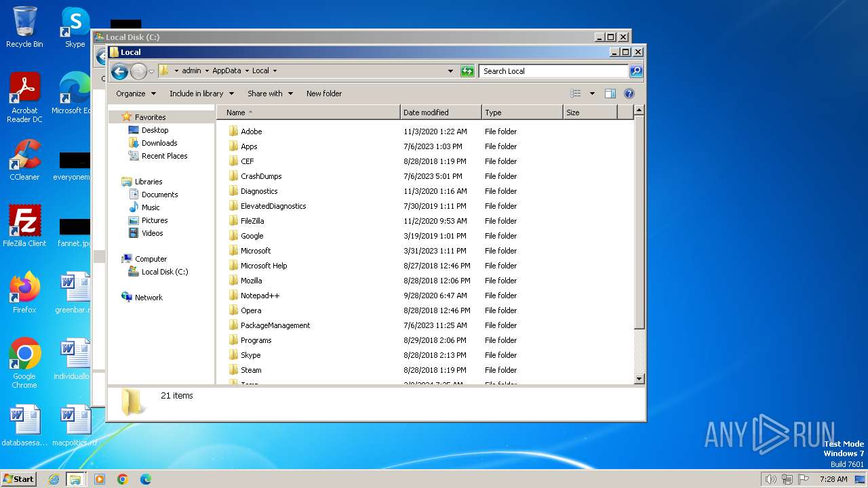Open recent pages dropdown arrow
The height and width of the screenshot is (488, 868).
coord(151,71)
